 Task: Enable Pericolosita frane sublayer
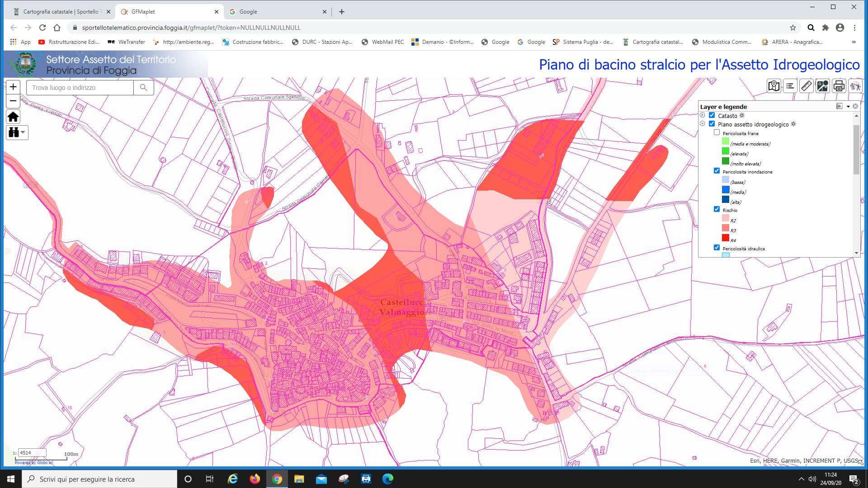717,133
